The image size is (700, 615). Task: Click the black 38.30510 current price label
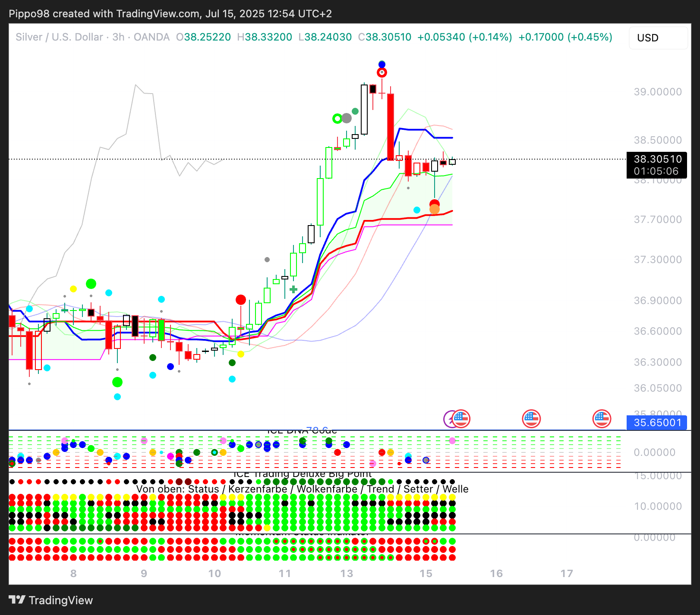657,165
